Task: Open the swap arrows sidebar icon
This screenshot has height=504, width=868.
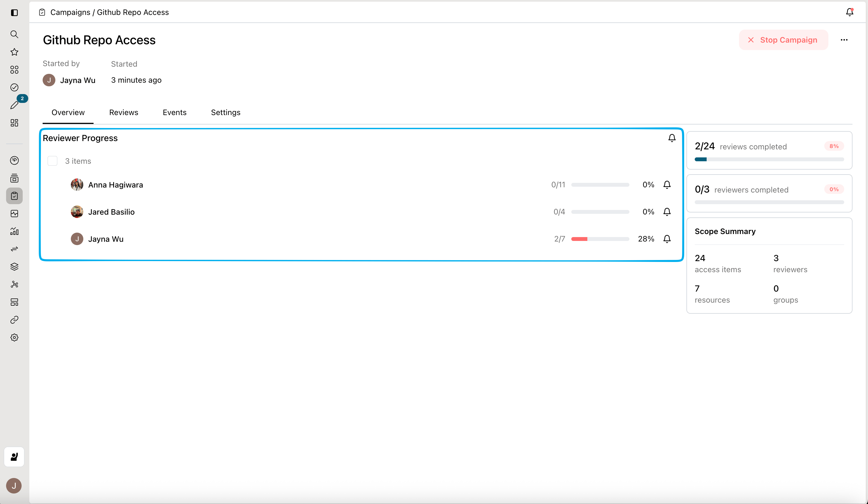Action: tap(14, 249)
